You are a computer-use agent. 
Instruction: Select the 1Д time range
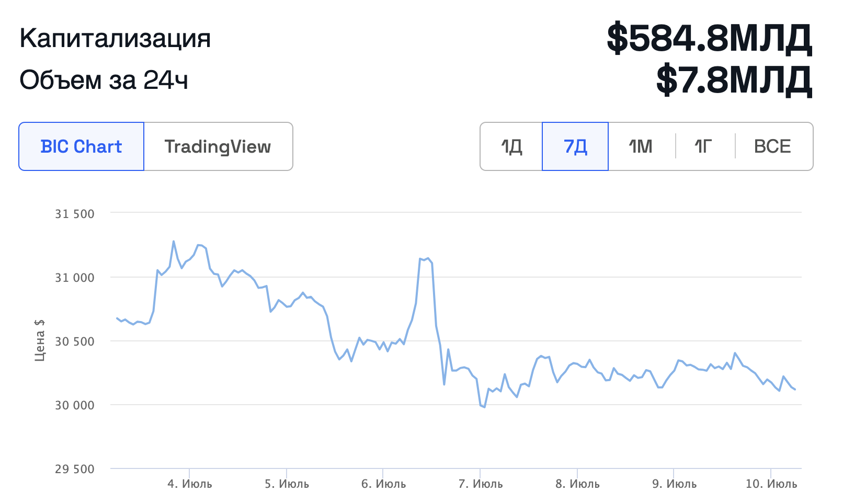pos(511,146)
